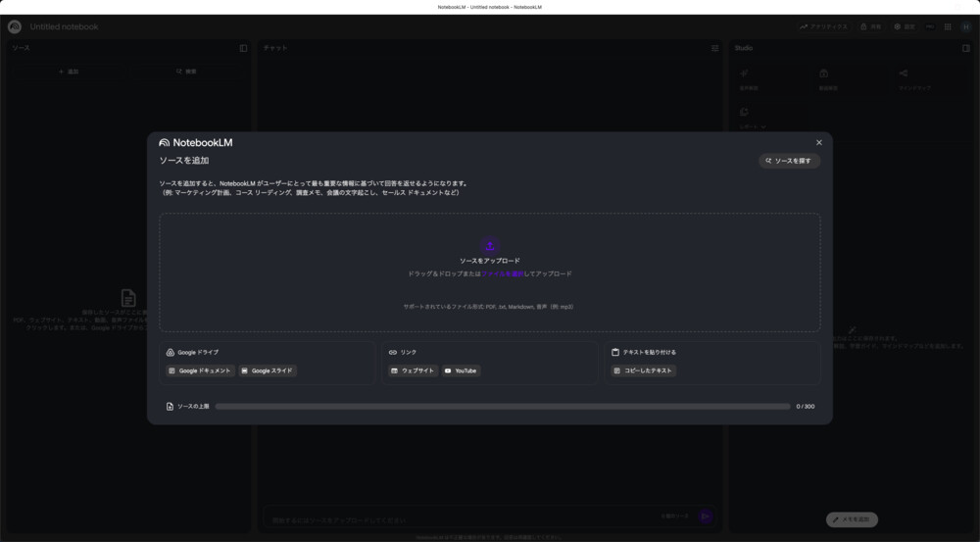Select the 動画解説 Studio tile
Image resolution: width=980 pixels, height=542 pixels.
tap(852, 80)
